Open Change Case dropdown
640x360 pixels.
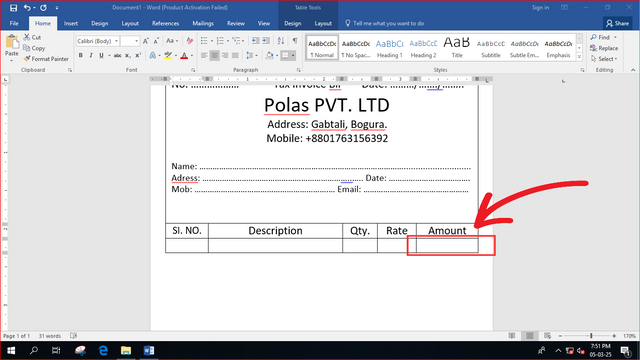coord(172,41)
